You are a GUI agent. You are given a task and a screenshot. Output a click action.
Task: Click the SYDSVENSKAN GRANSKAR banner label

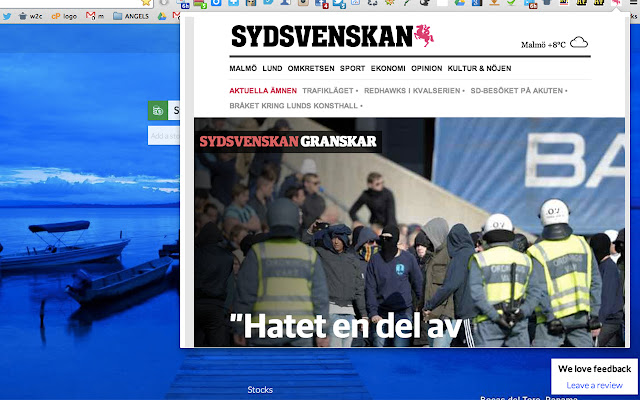pos(288,141)
